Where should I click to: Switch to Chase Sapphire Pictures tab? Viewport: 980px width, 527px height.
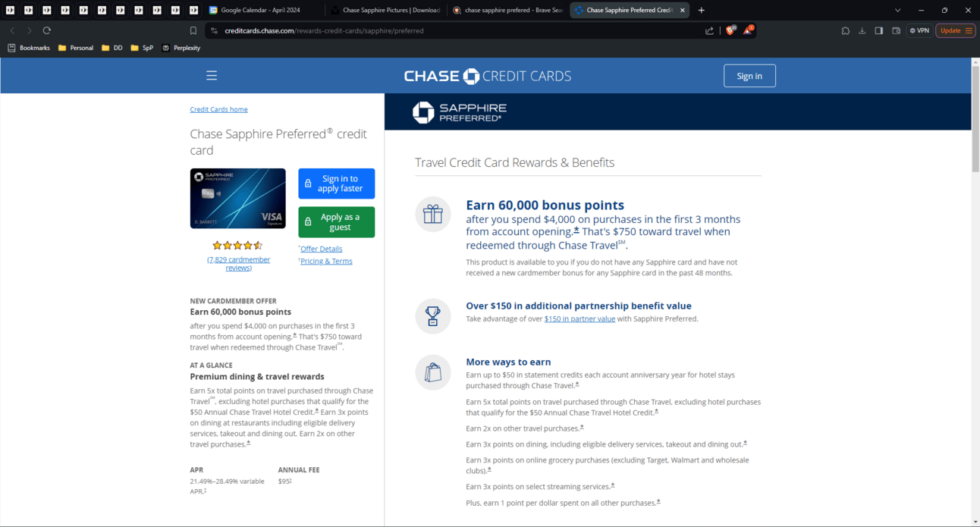click(x=385, y=11)
